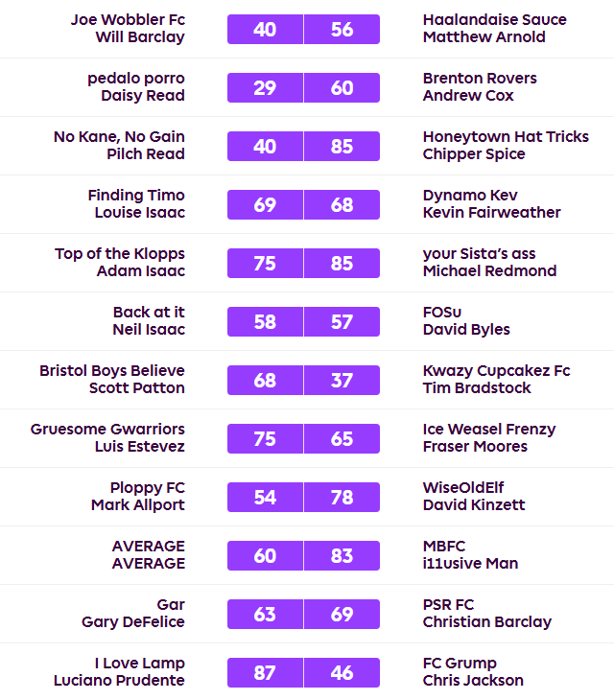Viewport: 614px width, 700px height.
Task: Open the Ice Weasel Frenzy team
Action: pyautogui.click(x=489, y=430)
